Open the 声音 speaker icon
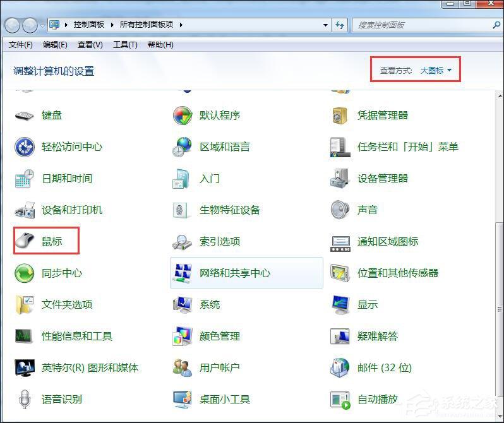Viewport: 504px width, 423px height. coord(340,210)
